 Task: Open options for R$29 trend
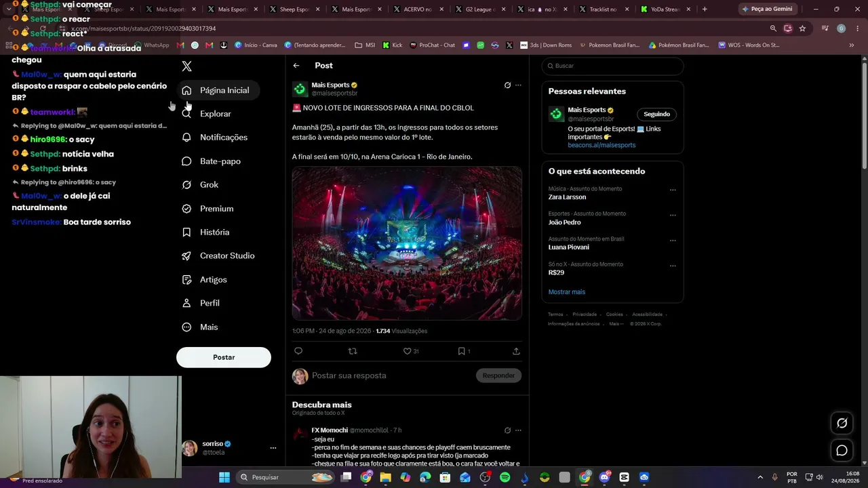[x=673, y=266]
